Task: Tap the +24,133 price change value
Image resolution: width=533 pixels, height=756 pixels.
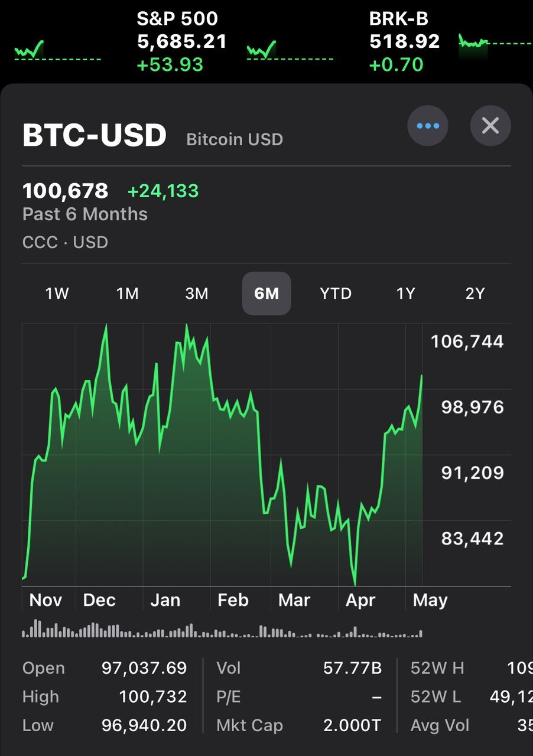Action: 163,191
